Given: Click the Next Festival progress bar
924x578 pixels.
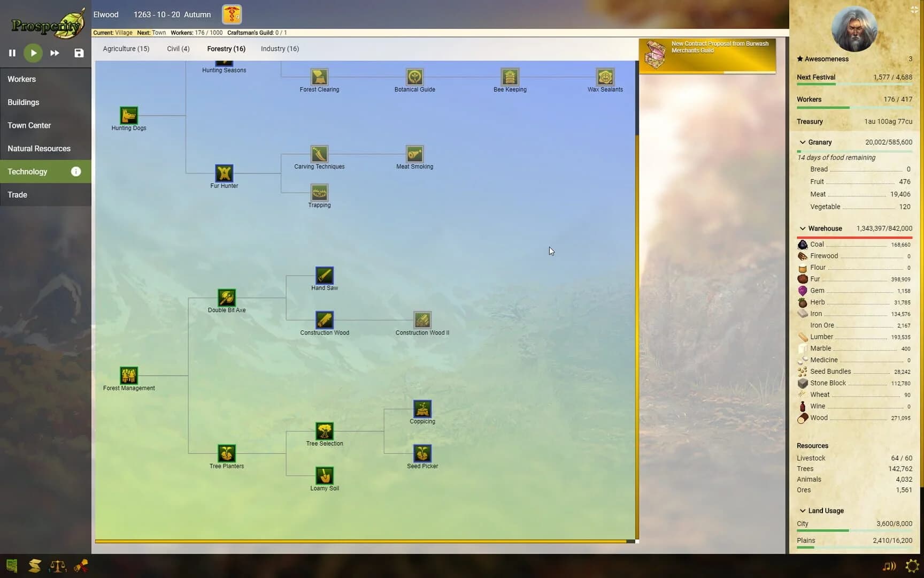Looking at the screenshot, I should [x=854, y=84].
